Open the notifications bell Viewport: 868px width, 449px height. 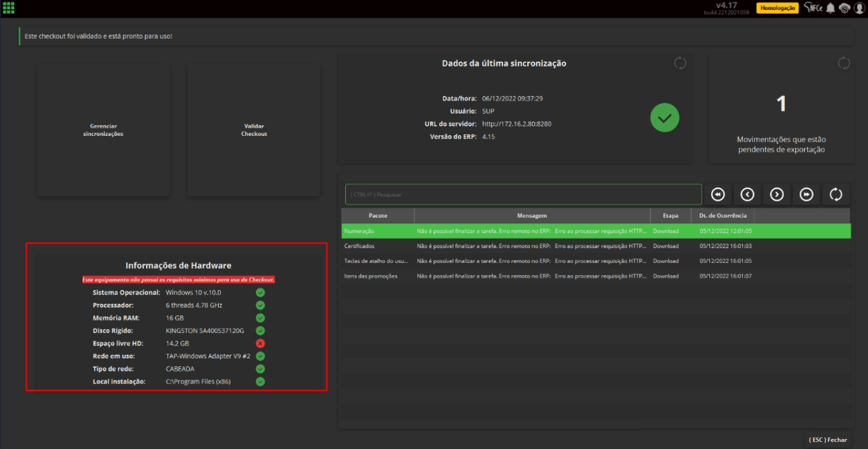click(830, 8)
